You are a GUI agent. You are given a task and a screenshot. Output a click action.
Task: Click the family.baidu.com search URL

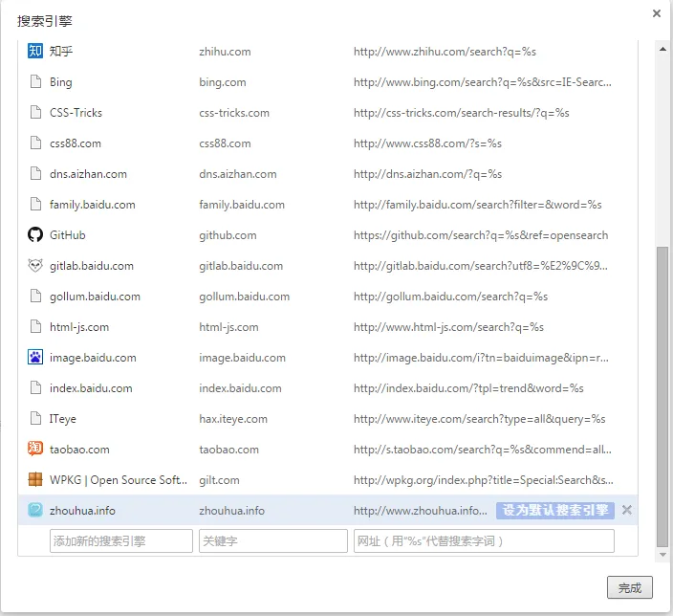[478, 205]
